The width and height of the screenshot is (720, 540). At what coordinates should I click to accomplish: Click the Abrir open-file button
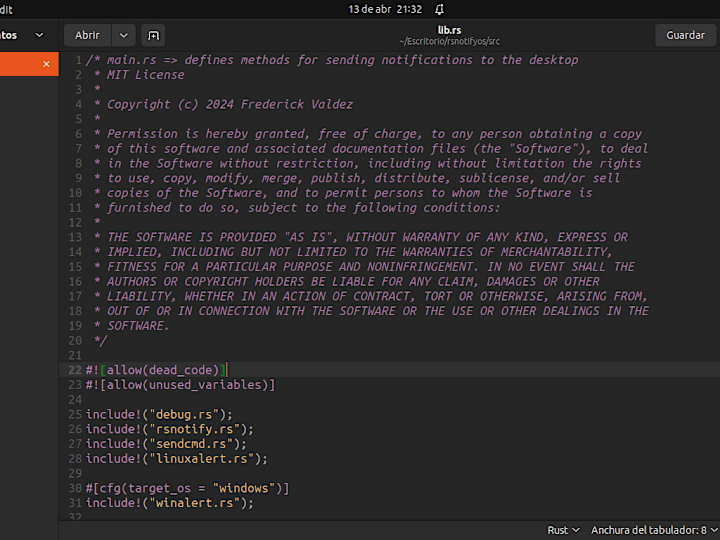87,35
